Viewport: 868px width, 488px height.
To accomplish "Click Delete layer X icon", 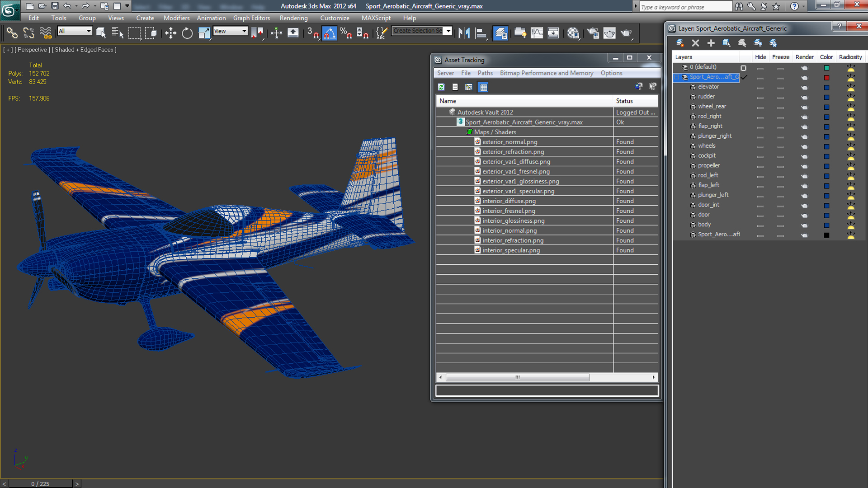I will (x=695, y=43).
